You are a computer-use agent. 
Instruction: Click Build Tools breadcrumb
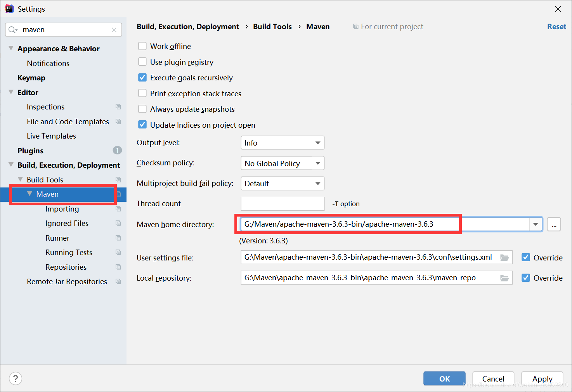pyautogui.click(x=272, y=26)
